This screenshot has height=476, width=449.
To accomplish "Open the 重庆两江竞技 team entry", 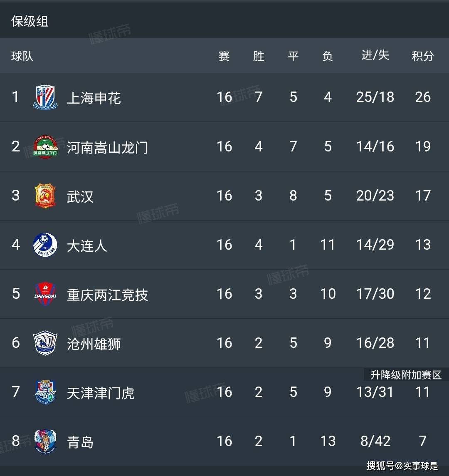I will pyautogui.click(x=107, y=295).
